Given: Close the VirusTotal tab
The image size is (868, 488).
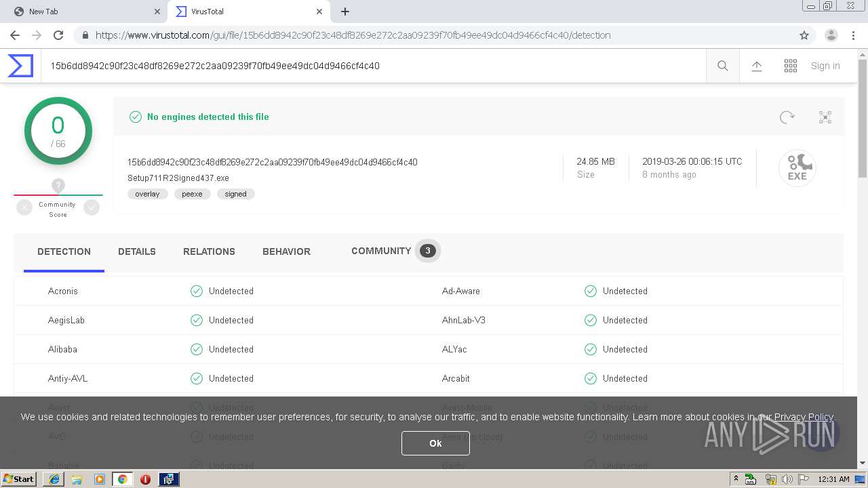Looking at the screenshot, I should tap(319, 12).
